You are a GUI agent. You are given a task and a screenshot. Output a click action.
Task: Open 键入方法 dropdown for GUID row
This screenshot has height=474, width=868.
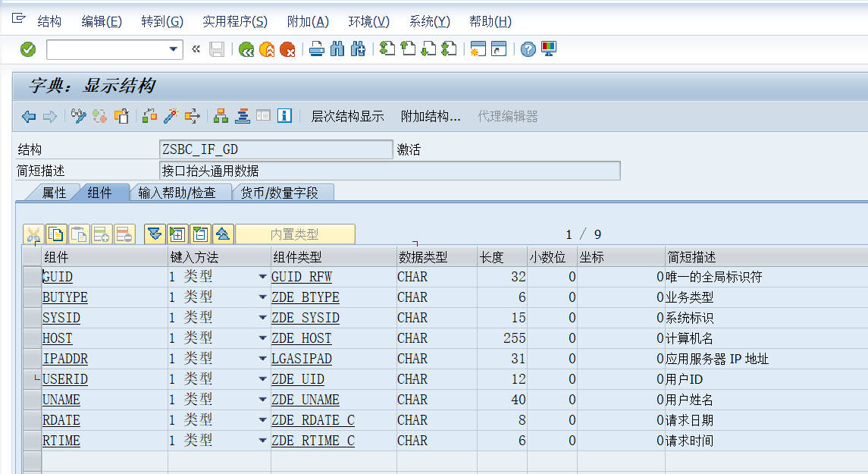263,276
